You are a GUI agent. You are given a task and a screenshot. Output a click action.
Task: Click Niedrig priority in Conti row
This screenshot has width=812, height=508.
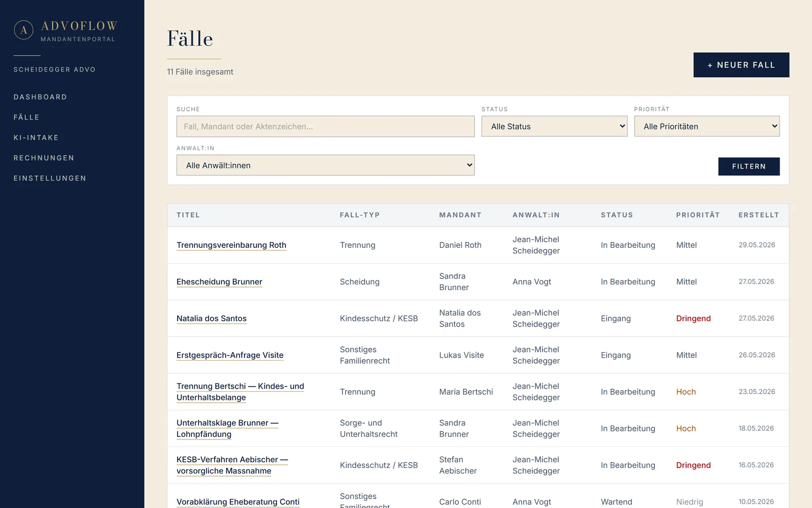tap(689, 502)
